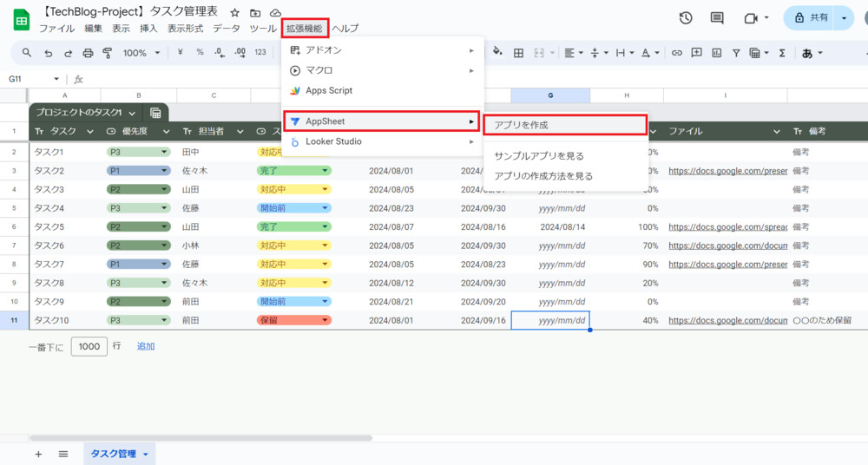Click the row count field showing 1000

point(89,346)
